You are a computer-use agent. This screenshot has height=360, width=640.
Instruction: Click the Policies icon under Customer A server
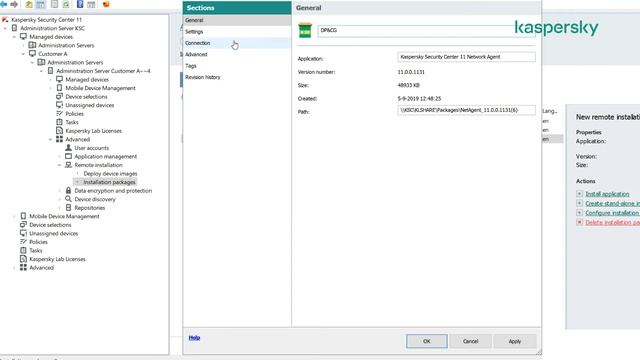point(60,113)
